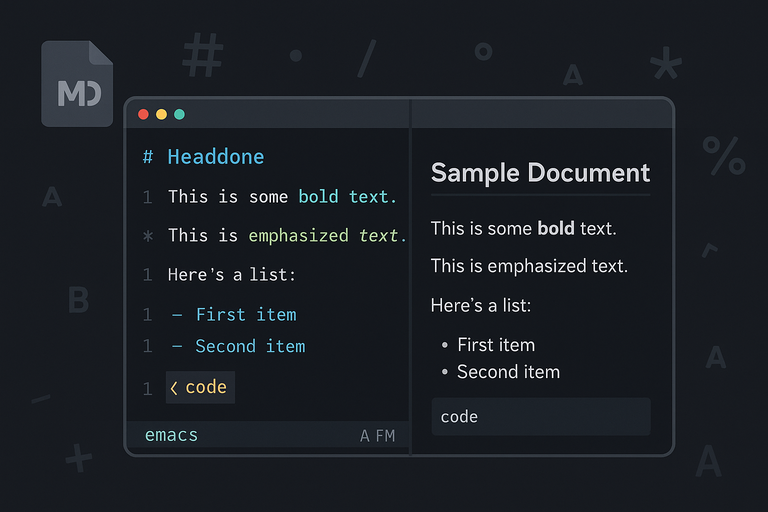
Task: Click the angle bracket before code
Action: pos(174,387)
